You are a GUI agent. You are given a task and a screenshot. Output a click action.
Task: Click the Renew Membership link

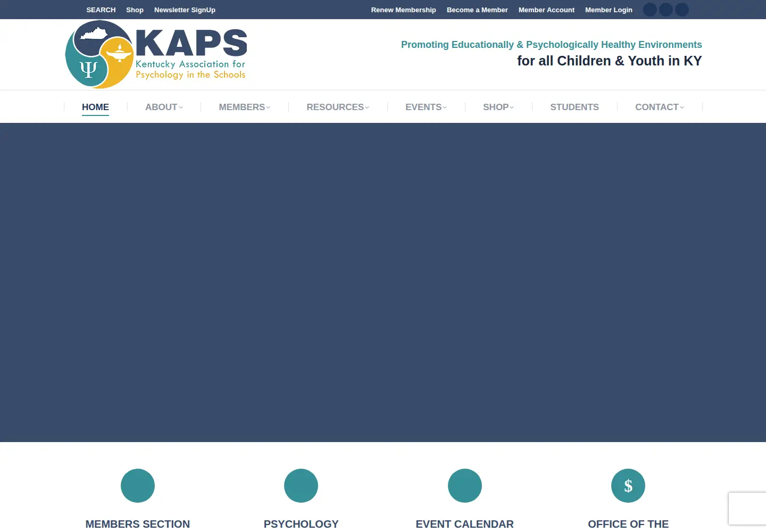click(x=404, y=10)
